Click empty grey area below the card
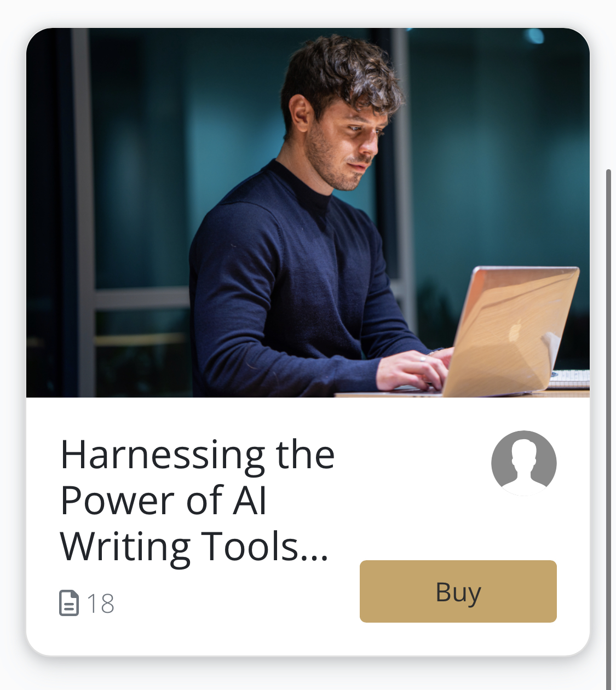Image resolution: width=616 pixels, height=690 pixels. pos(308,675)
